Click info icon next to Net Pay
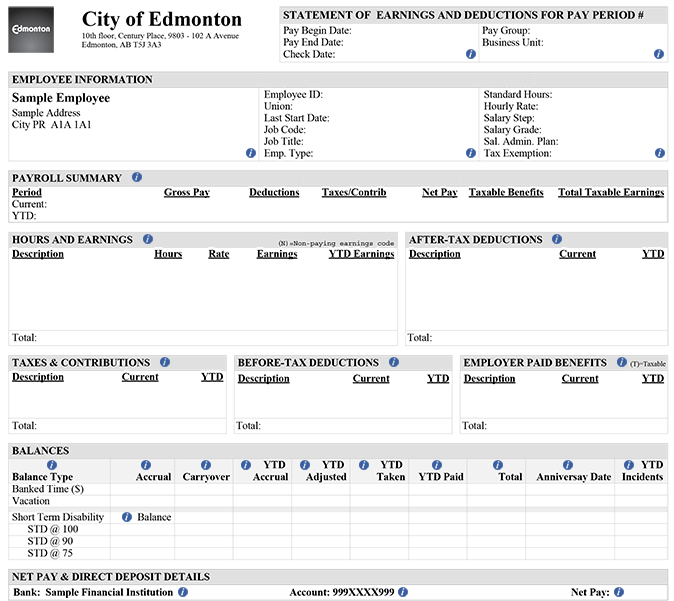 (619, 592)
